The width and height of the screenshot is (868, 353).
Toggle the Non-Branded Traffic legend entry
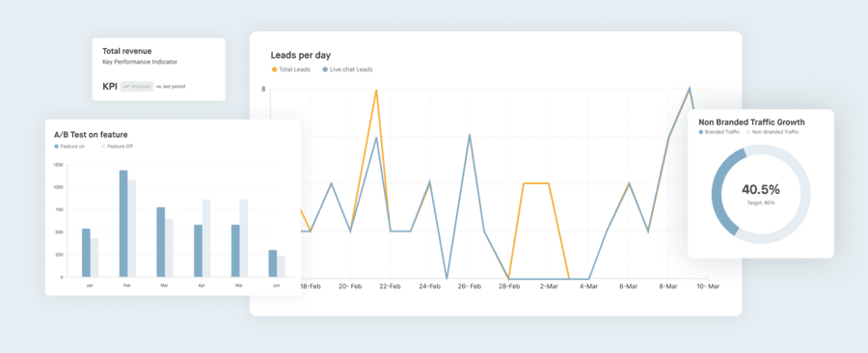(x=773, y=132)
